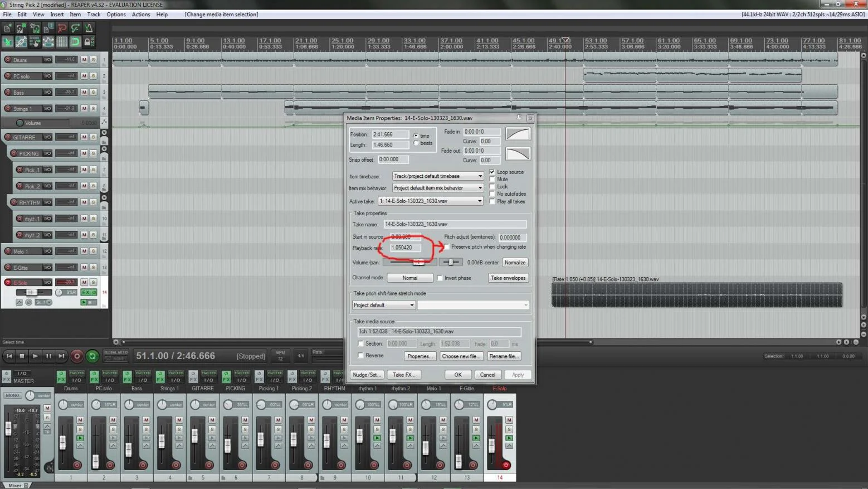Click the Playback rate input field
The height and width of the screenshot is (489, 868).
tap(406, 248)
